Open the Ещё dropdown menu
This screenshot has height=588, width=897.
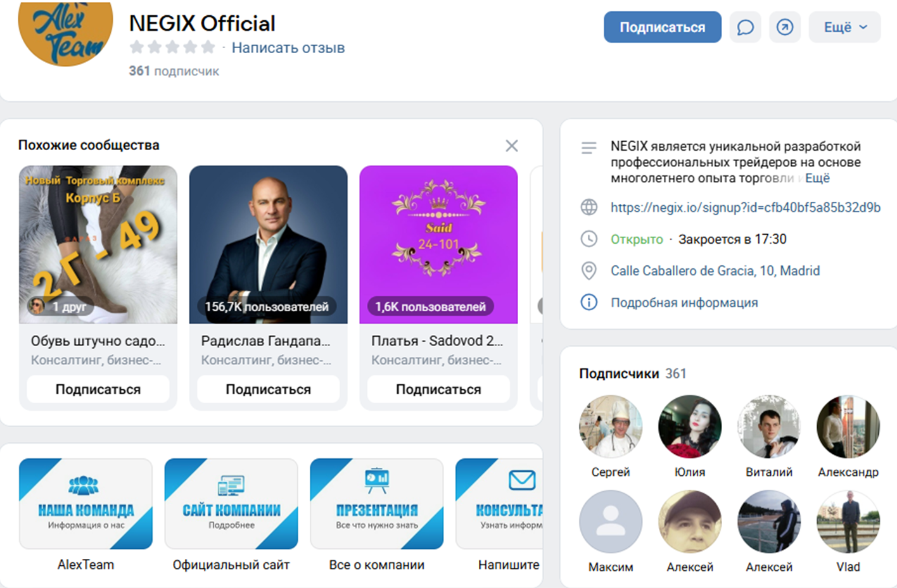844,27
